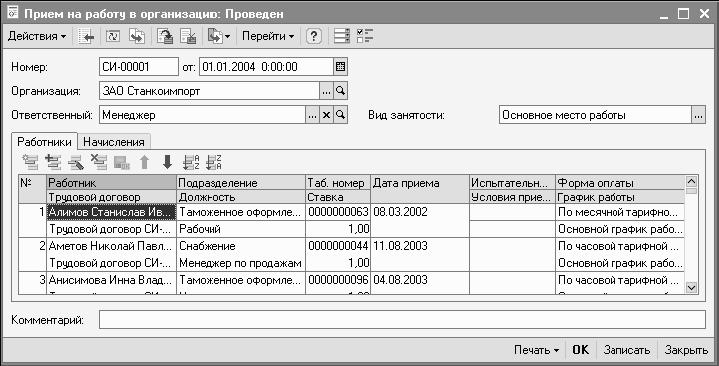The width and height of the screenshot is (719, 366).
Task: Click the ellipsis button for Ответственный
Action: click(x=312, y=115)
